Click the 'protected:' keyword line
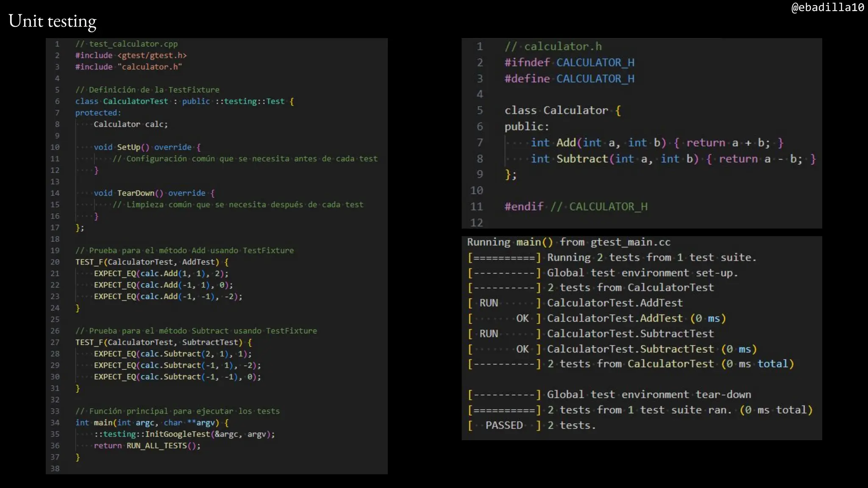This screenshot has width=868, height=488. [98, 112]
